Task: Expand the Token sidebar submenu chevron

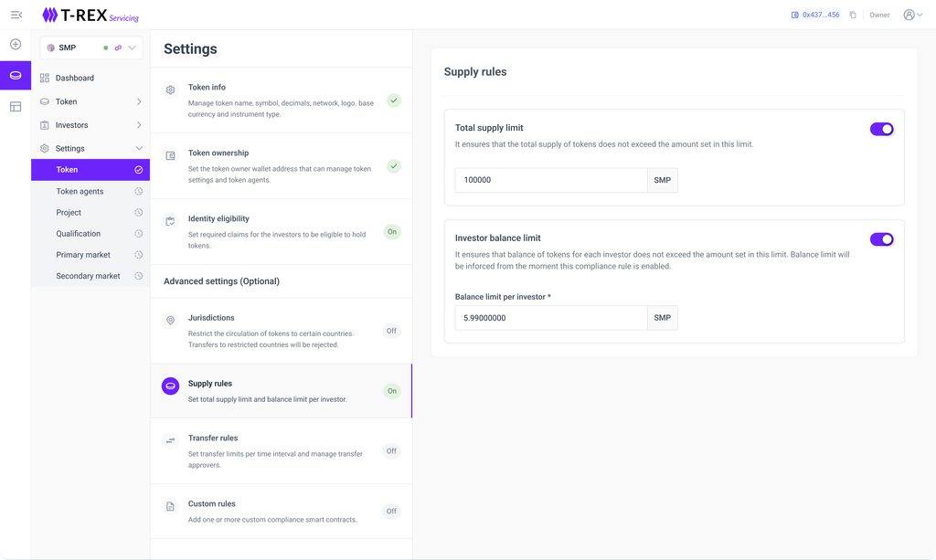Action: [x=139, y=101]
